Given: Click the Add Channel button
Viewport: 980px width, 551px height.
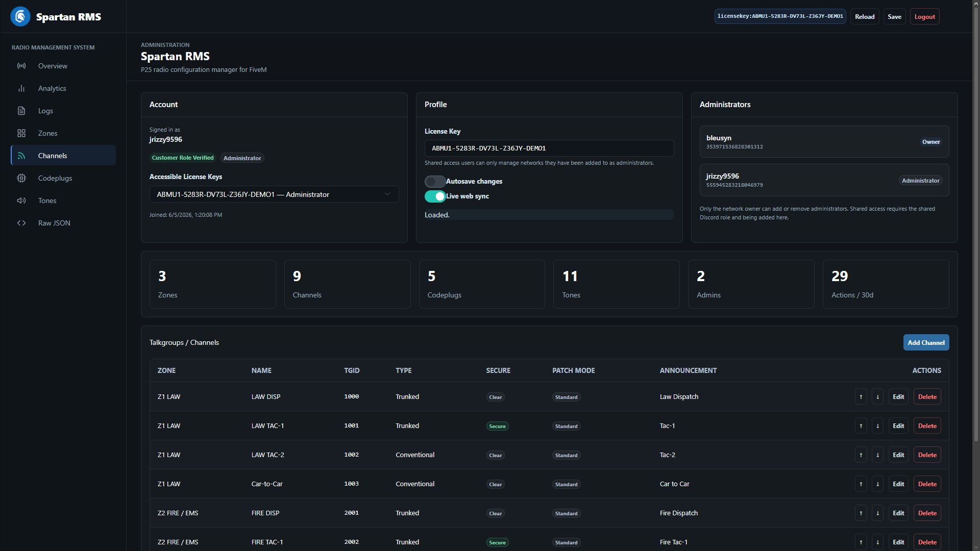Looking at the screenshot, I should (x=926, y=343).
